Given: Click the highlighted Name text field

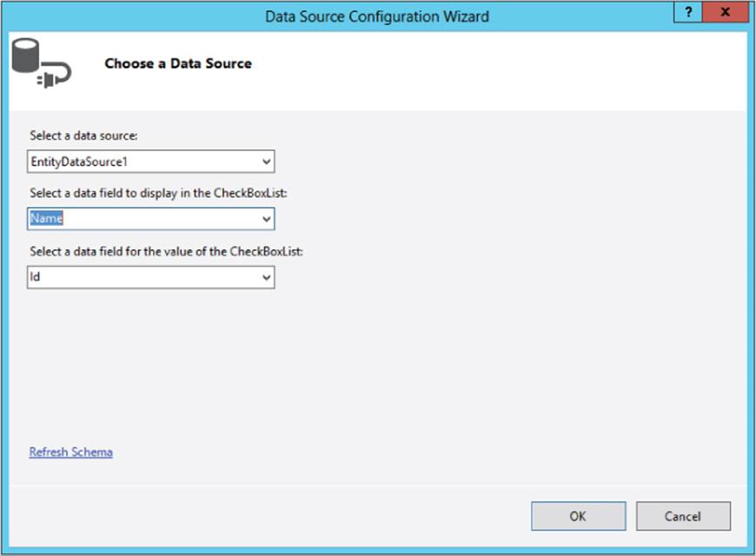Looking at the screenshot, I should pos(47,218).
